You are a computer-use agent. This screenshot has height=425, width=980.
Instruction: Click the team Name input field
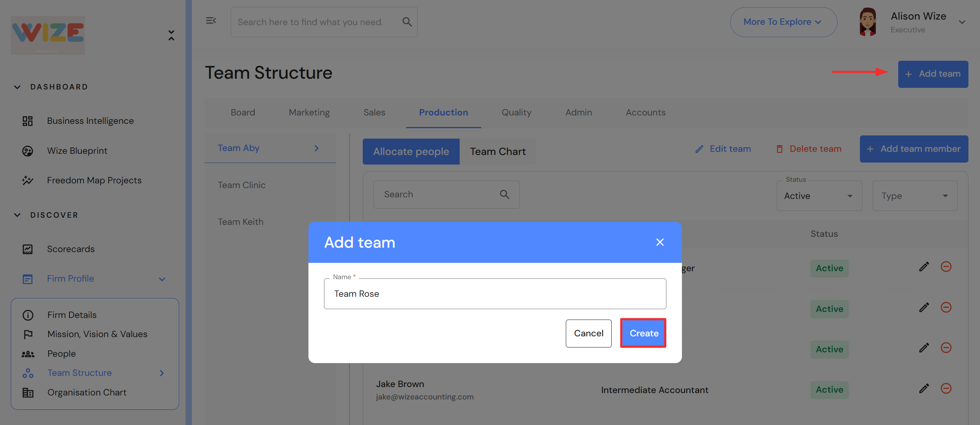click(x=495, y=294)
